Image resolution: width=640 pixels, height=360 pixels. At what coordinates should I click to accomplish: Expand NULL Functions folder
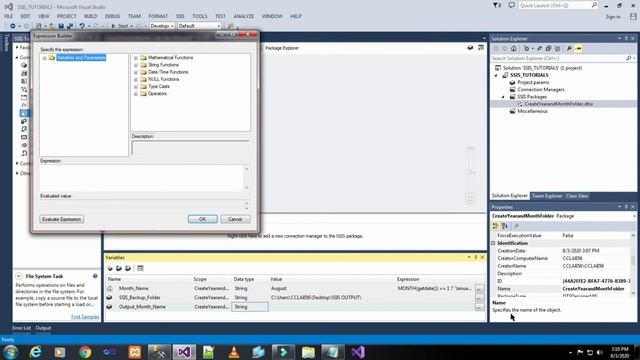pos(136,79)
